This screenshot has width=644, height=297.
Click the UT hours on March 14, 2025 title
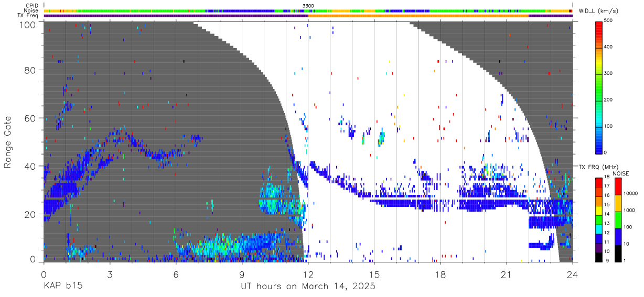coord(308,287)
